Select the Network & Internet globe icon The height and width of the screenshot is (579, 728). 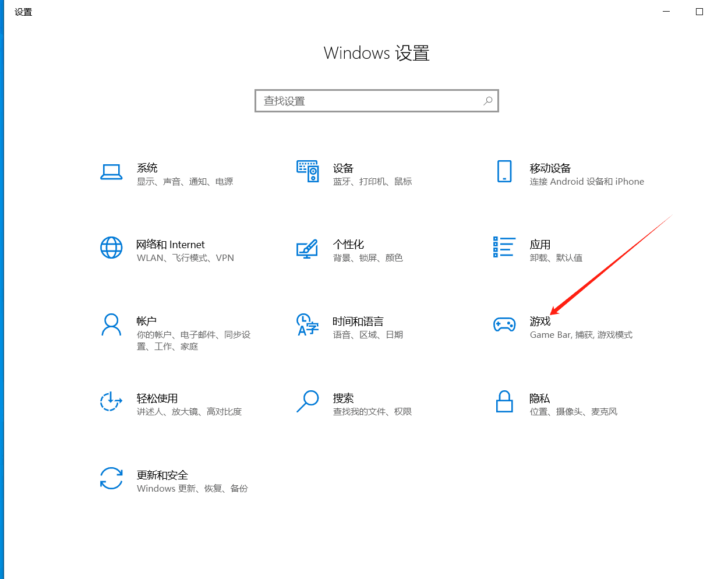[111, 248]
